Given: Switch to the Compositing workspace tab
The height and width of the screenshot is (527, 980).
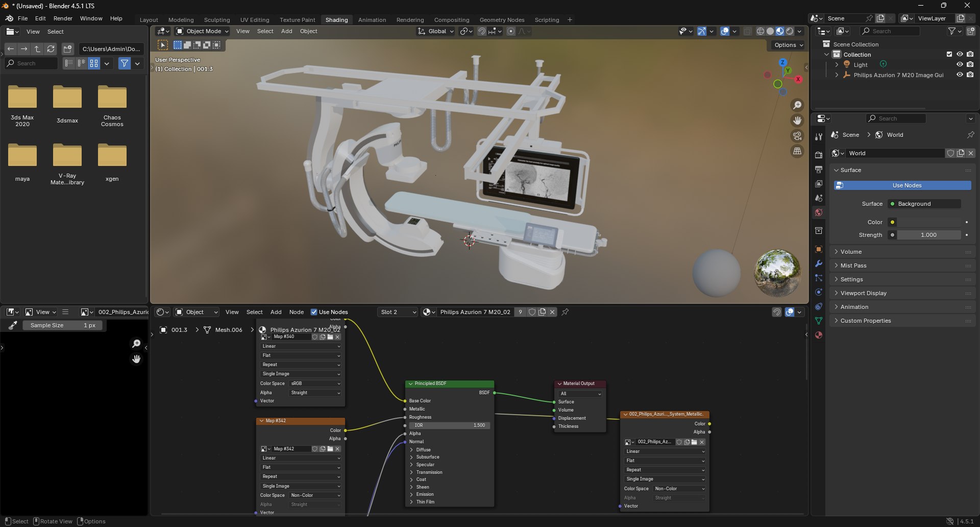Looking at the screenshot, I should coord(452,20).
